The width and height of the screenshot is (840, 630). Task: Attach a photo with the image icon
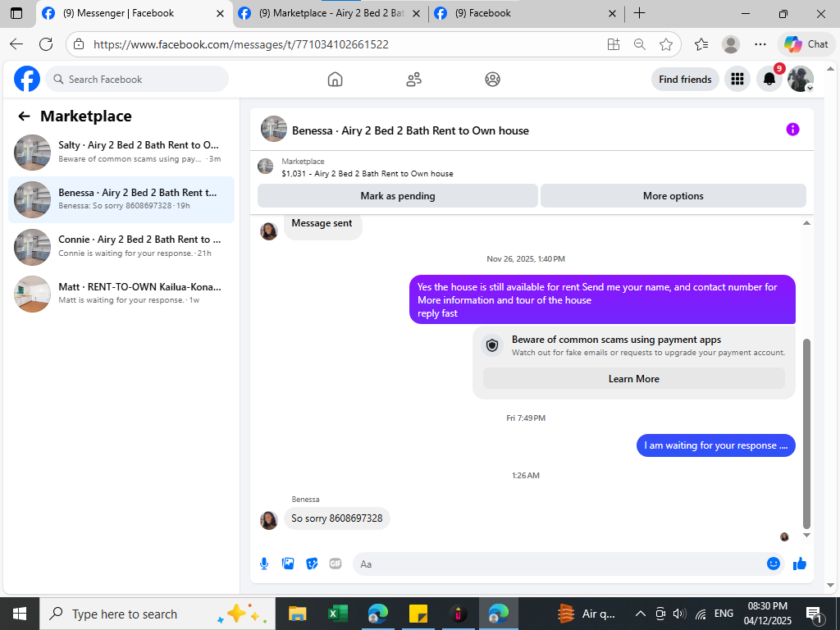288,564
